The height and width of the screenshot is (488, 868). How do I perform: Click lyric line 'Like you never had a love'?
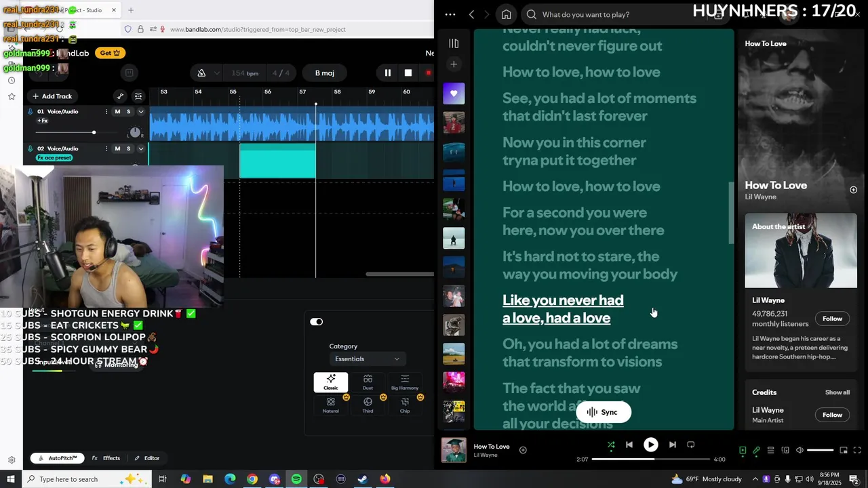pyautogui.click(x=563, y=309)
